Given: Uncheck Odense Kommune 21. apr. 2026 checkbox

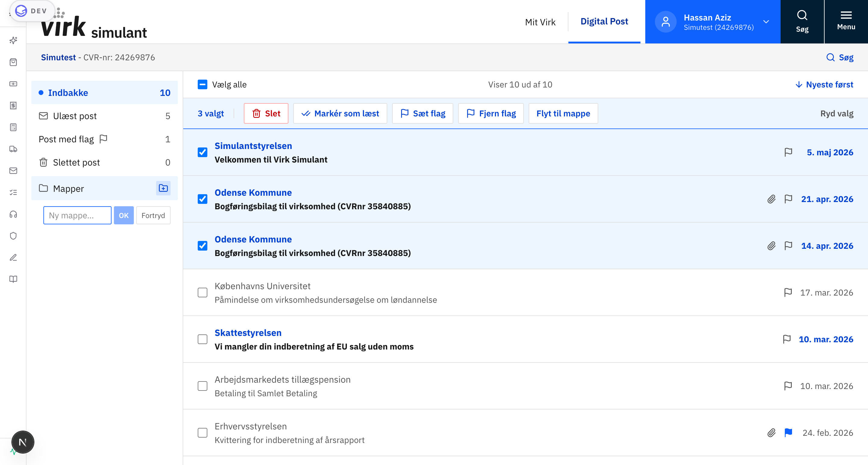Looking at the screenshot, I should (x=203, y=199).
